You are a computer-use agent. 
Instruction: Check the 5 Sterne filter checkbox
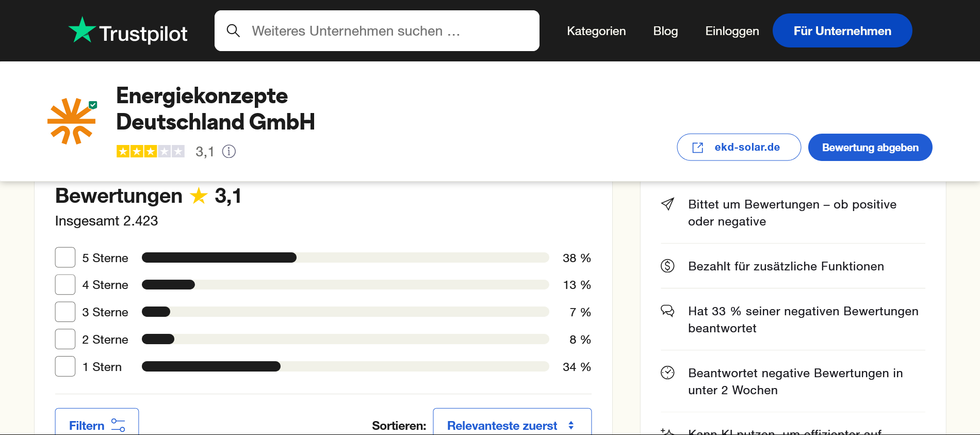click(x=66, y=257)
